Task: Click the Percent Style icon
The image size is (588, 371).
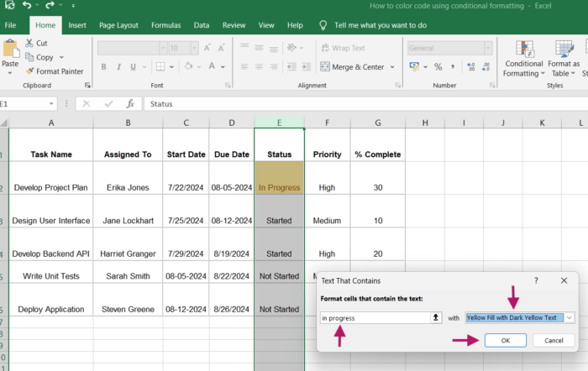Action: 438,67
